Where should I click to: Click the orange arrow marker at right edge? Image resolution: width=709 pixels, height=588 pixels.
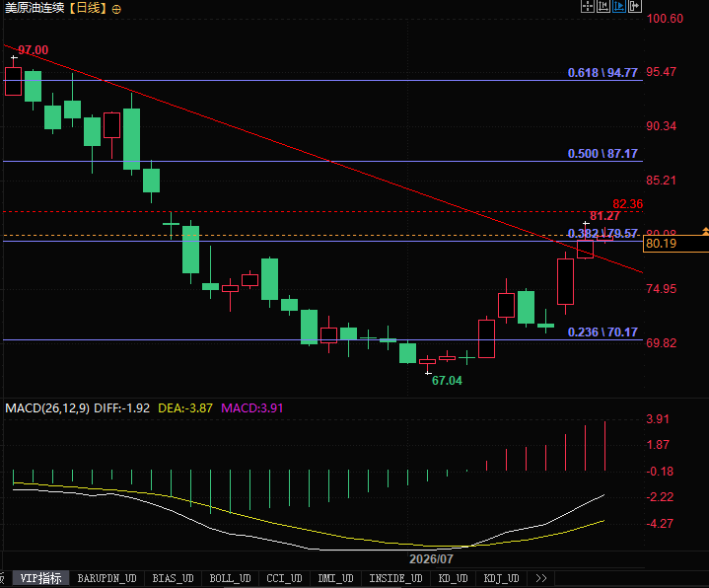[x=705, y=231]
